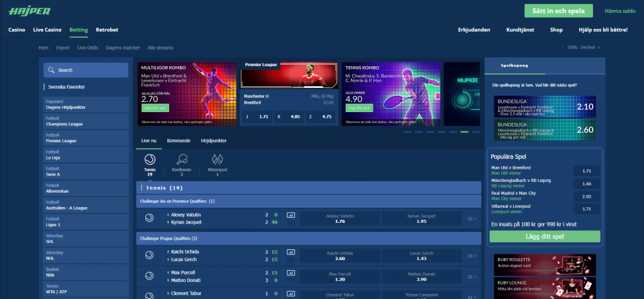Open the Casino menu
The image size is (644, 299).
point(17,30)
